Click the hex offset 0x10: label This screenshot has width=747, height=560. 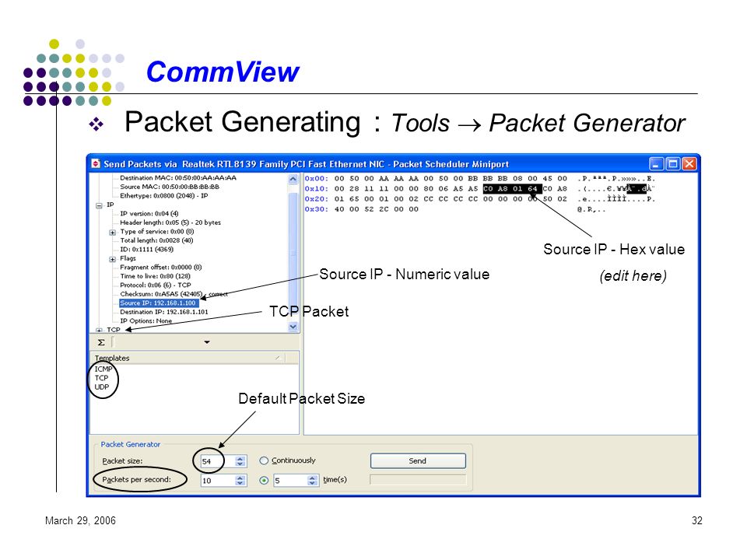(x=317, y=188)
